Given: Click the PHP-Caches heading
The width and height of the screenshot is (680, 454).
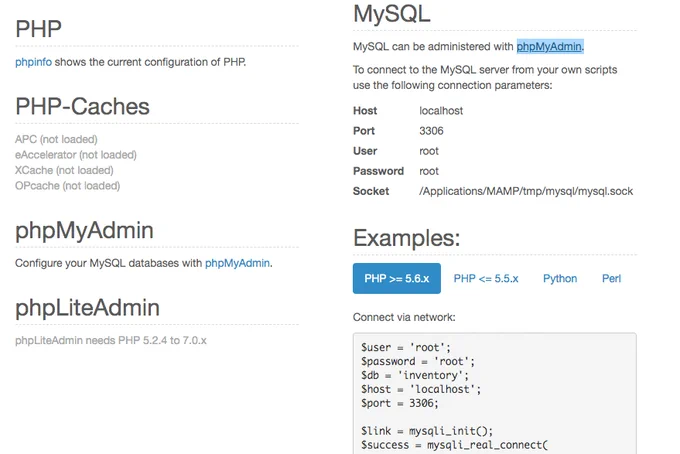Looking at the screenshot, I should pyautogui.click(x=82, y=107).
